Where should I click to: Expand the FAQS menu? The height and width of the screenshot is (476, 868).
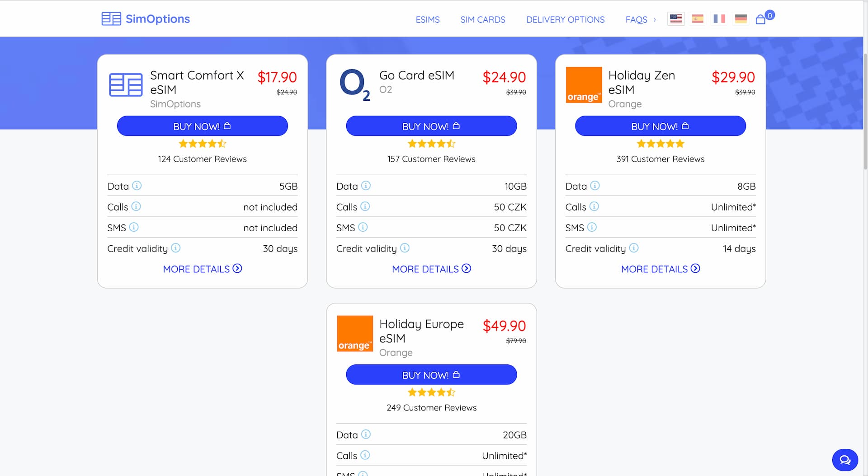641,19
